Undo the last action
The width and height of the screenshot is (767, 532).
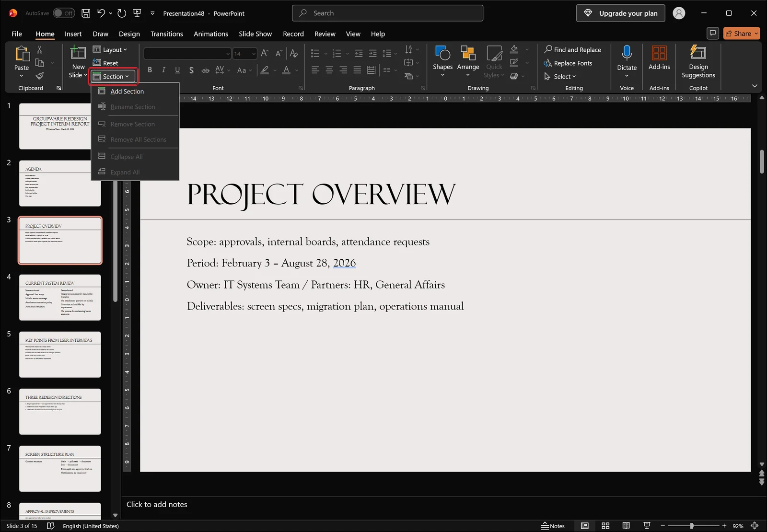[x=101, y=13]
